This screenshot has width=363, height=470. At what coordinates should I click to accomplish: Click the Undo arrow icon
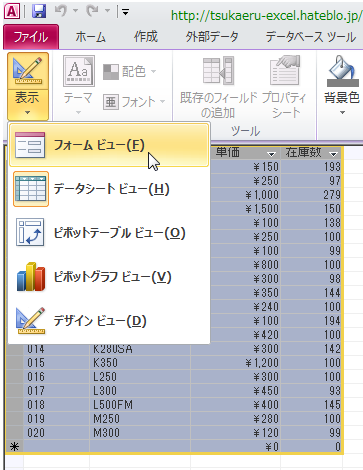(61, 11)
